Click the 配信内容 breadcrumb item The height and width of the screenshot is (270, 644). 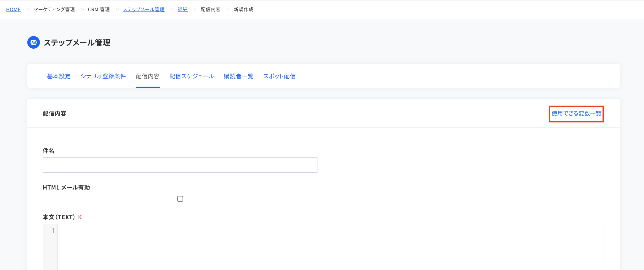[210, 10]
